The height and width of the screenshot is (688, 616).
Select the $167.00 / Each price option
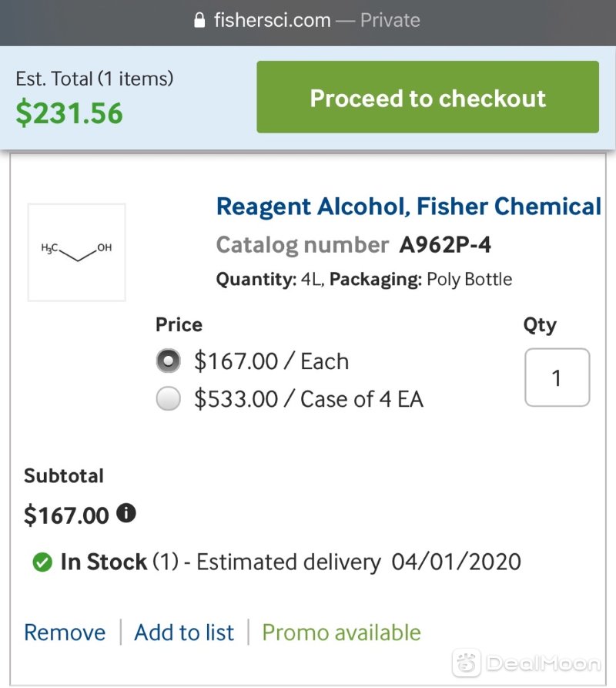pos(169,361)
